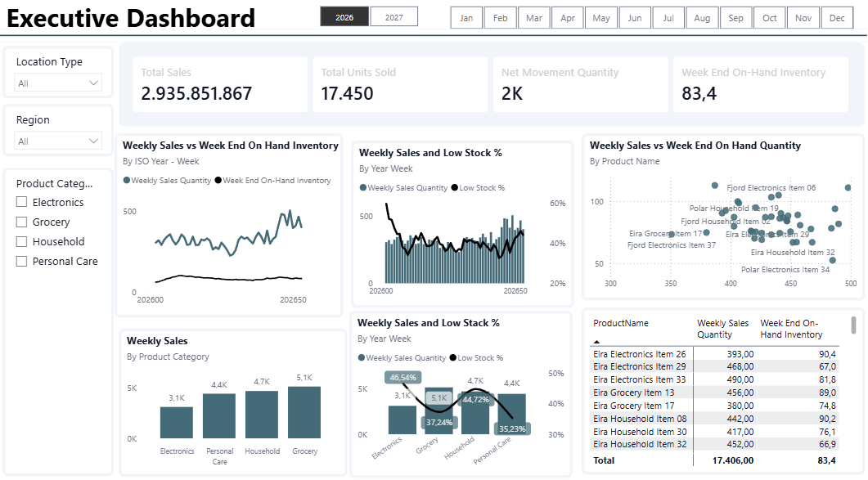The width and height of the screenshot is (868, 480).
Task: Click the Fjord Electronics Item 06 scatter label
Action: click(x=771, y=188)
